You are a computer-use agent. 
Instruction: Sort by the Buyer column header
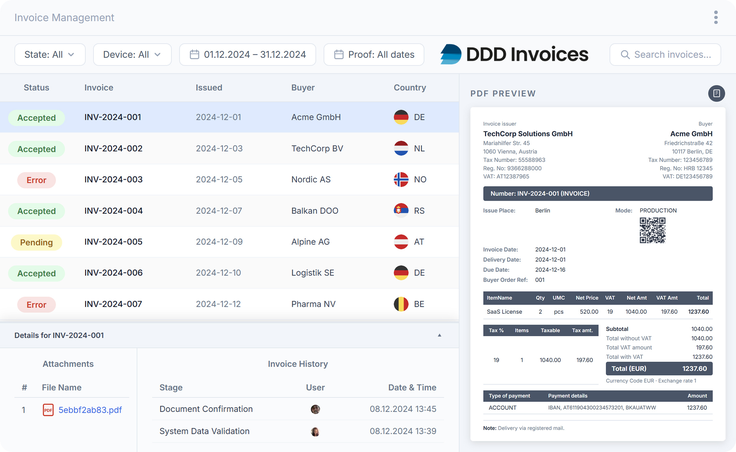303,87
